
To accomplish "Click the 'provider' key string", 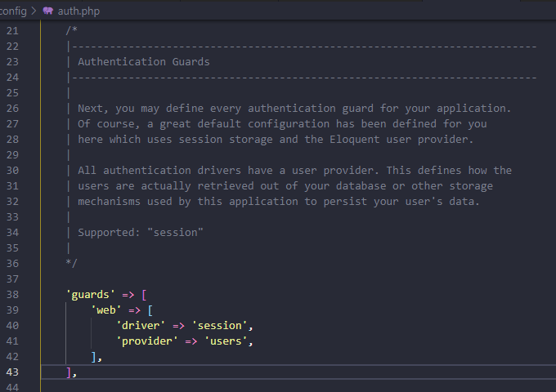I will click(x=147, y=341).
